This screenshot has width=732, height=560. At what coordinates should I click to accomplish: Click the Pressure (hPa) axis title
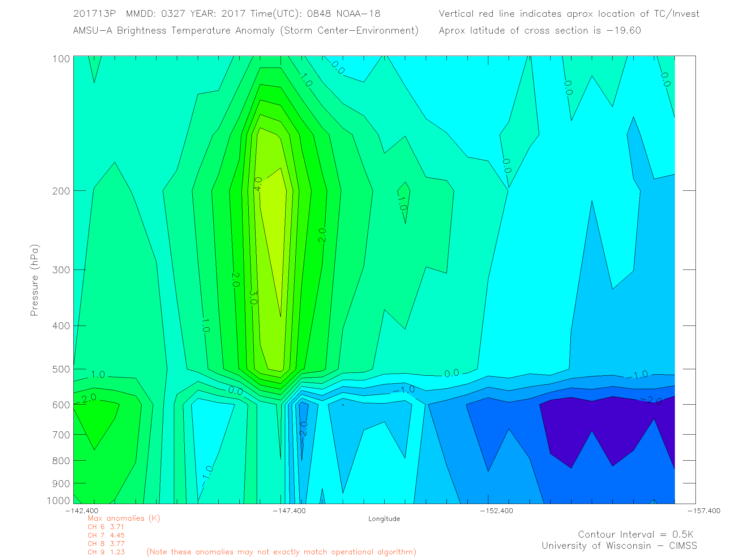tap(34, 280)
